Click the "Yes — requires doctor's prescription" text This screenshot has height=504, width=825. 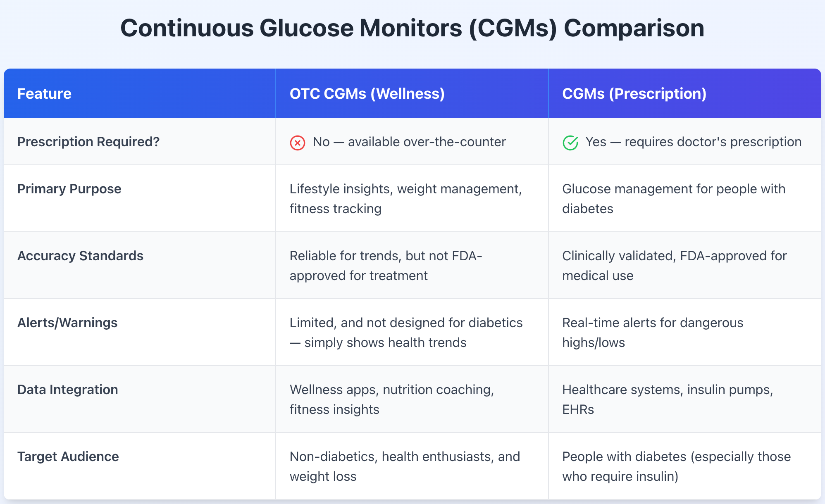click(693, 142)
